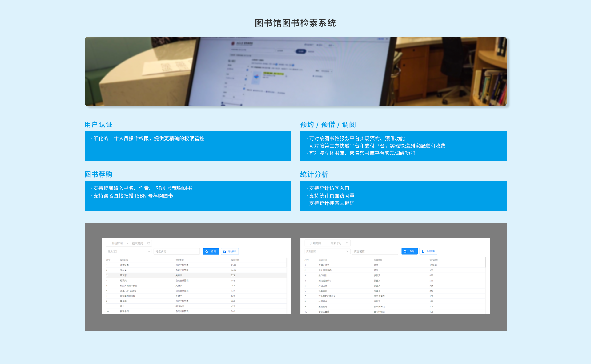591x364 pixels.
Task: Select the 儿童绘本 table row
Action: point(124,265)
